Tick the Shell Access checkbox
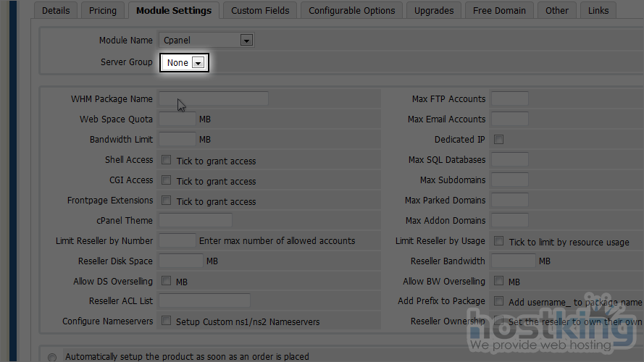The image size is (644, 362). [167, 160]
